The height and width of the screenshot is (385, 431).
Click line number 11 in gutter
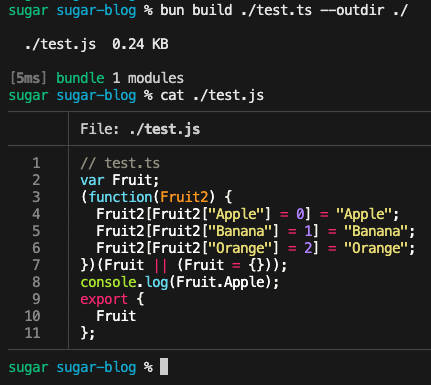32,333
